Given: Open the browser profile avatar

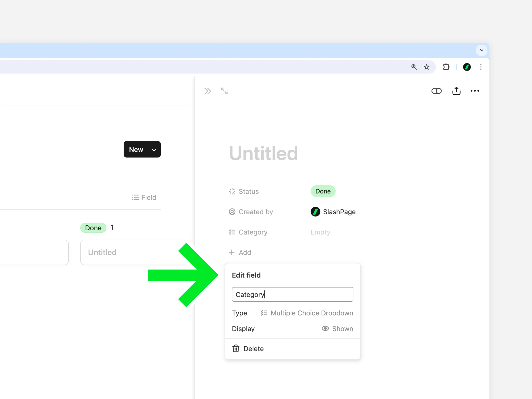Looking at the screenshot, I should pyautogui.click(x=467, y=67).
